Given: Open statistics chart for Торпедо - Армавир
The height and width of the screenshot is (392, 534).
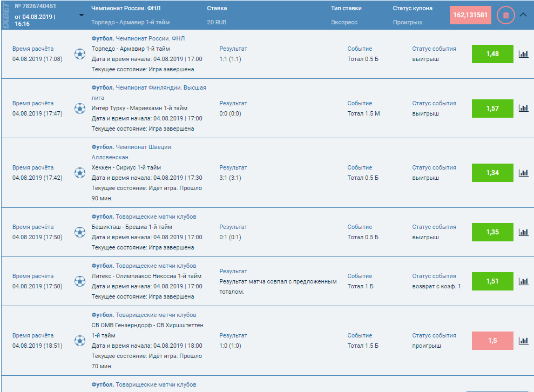Looking at the screenshot, I should click(x=523, y=54).
